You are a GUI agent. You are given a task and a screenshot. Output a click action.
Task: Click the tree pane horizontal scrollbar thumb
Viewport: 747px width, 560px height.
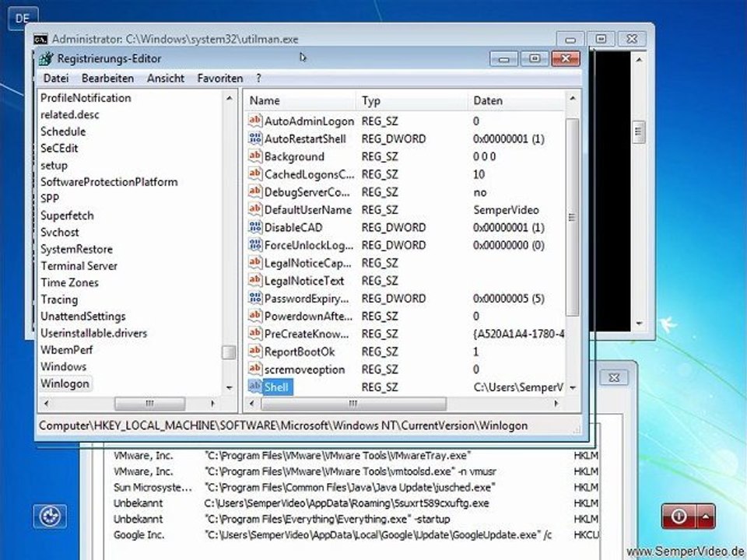tap(149, 404)
